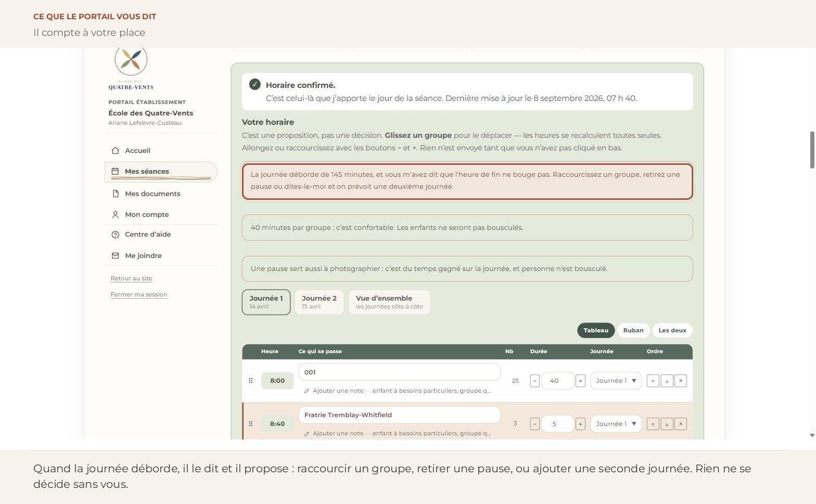Screen dimensions: 816x504
Task: Click the Ordre column header
Action: pos(655,352)
